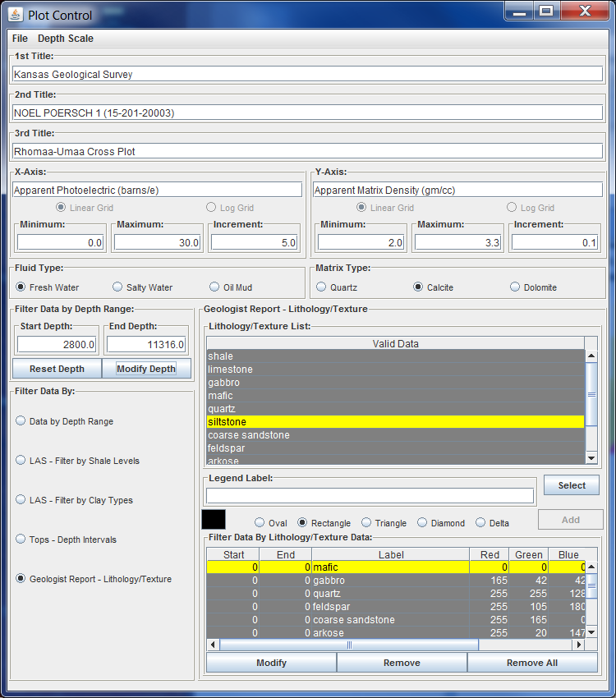Click the Reset Depth button
616x698 pixels.
tap(57, 369)
